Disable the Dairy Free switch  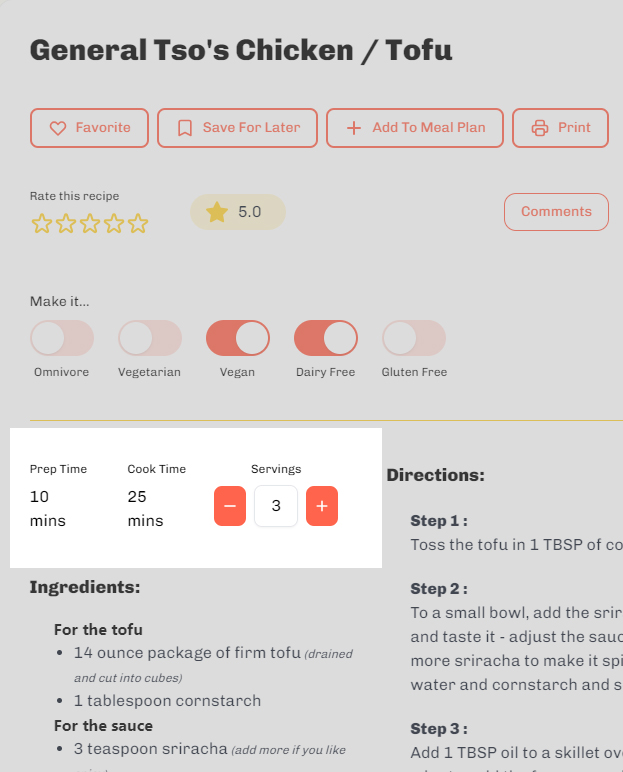tap(326, 338)
